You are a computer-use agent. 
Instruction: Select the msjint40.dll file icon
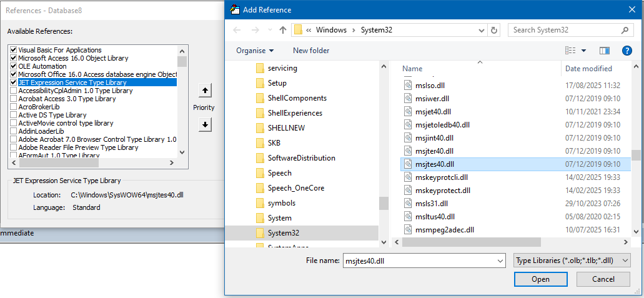coord(408,138)
